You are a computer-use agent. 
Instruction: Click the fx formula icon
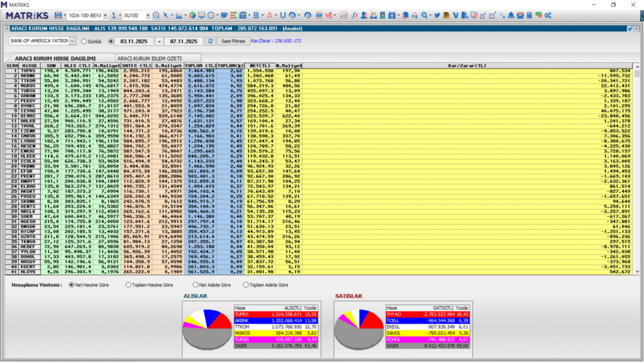tap(355, 14)
